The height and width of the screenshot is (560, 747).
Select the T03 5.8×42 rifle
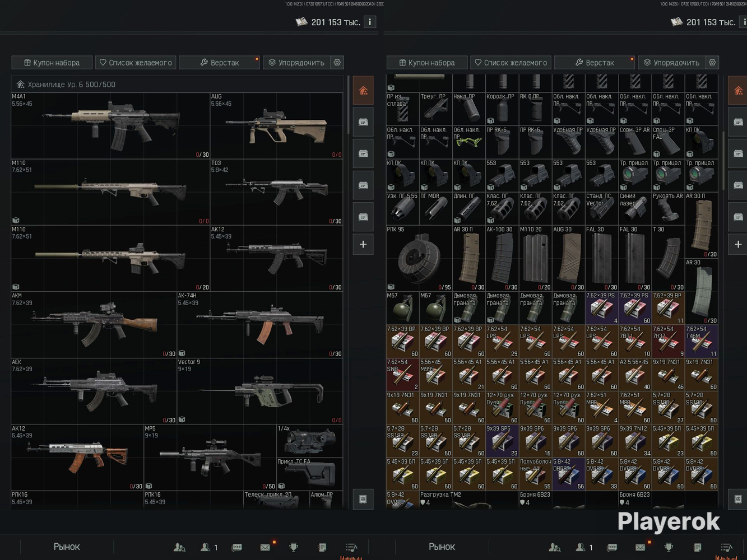tap(277, 192)
